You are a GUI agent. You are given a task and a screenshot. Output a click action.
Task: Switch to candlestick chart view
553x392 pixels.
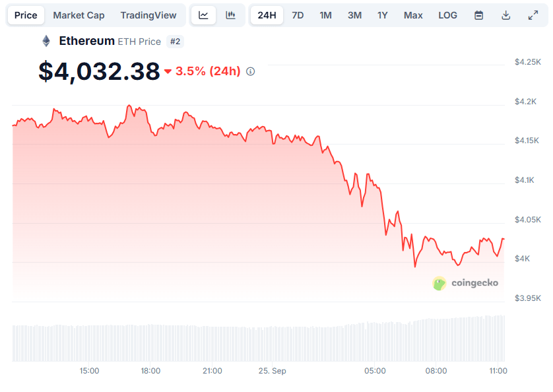tap(230, 15)
